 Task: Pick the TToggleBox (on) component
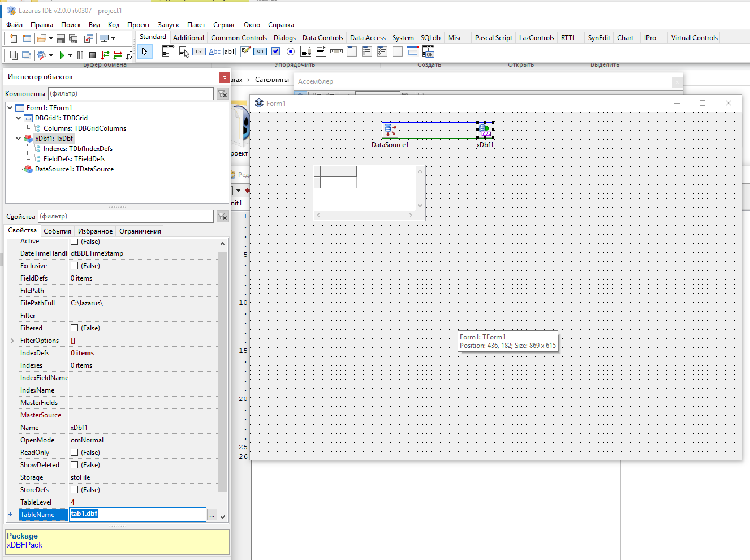pos(260,51)
